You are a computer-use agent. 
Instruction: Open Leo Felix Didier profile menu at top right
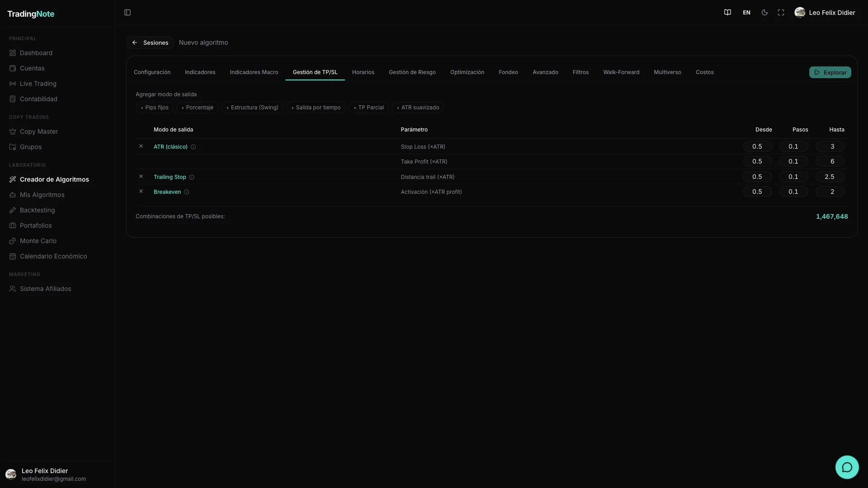click(x=825, y=13)
